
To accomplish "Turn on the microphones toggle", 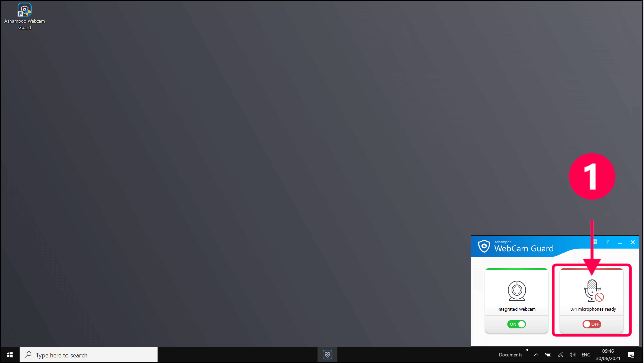I will coord(592,324).
